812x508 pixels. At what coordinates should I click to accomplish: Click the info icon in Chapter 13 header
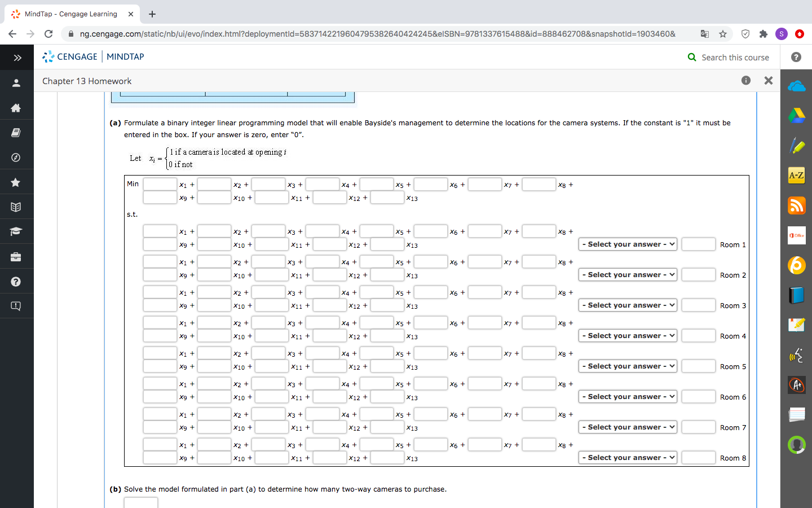coord(746,81)
